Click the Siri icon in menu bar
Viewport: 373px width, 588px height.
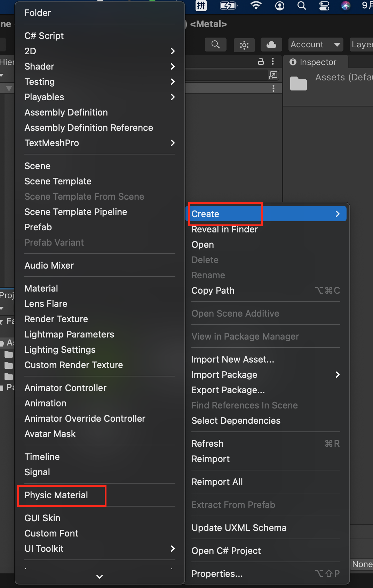click(x=346, y=6)
